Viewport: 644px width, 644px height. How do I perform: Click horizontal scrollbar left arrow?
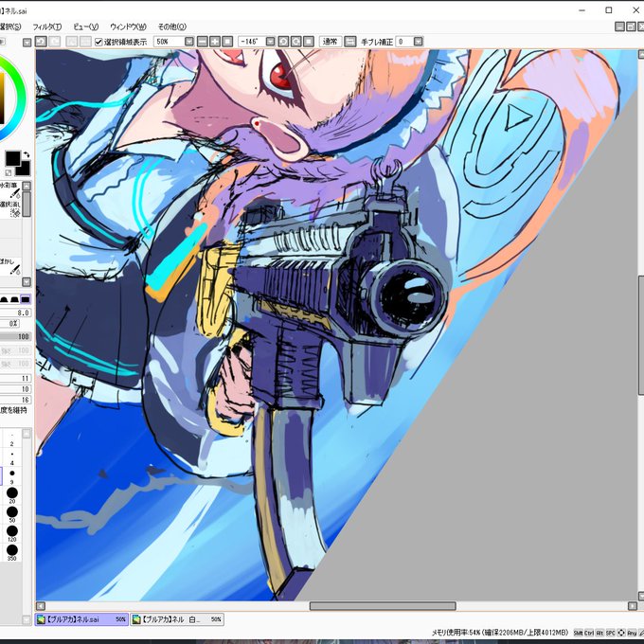point(40,606)
